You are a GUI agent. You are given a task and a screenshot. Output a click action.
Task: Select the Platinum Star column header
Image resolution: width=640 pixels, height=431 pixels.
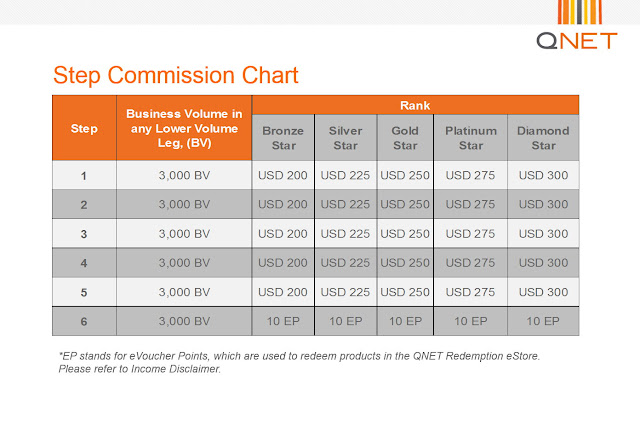pos(470,138)
